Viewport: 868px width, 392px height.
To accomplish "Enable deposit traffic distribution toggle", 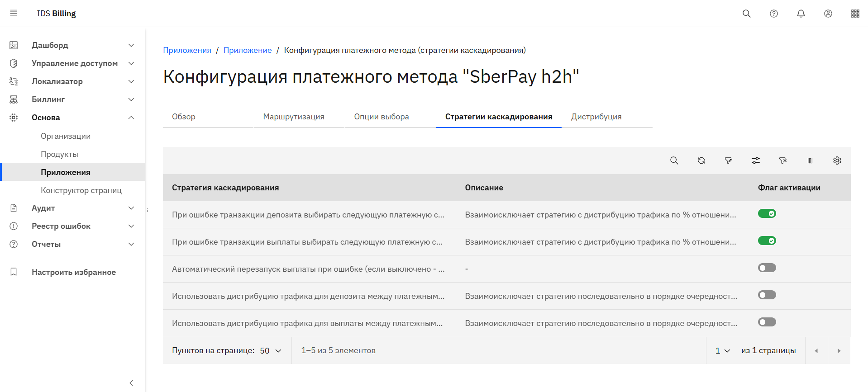I will (767, 295).
